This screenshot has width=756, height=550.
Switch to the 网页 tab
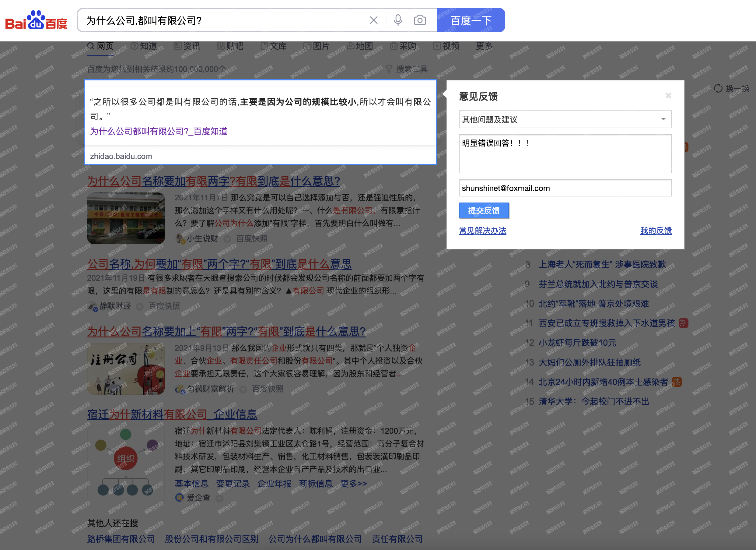coord(100,46)
